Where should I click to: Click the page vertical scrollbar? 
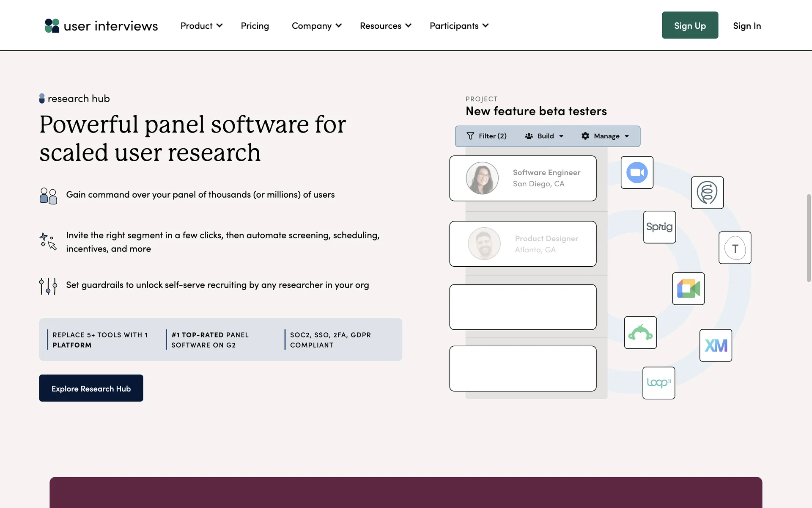809,238
